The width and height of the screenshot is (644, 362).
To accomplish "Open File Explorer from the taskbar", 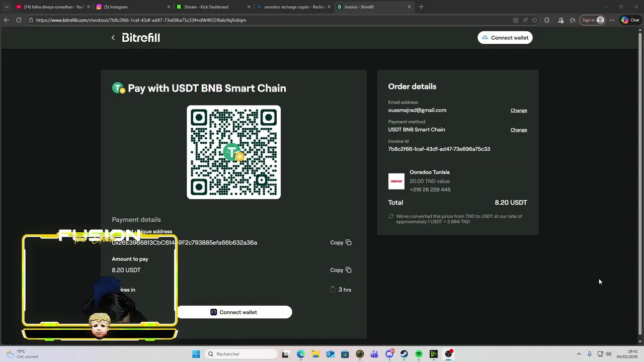I will [315, 354].
